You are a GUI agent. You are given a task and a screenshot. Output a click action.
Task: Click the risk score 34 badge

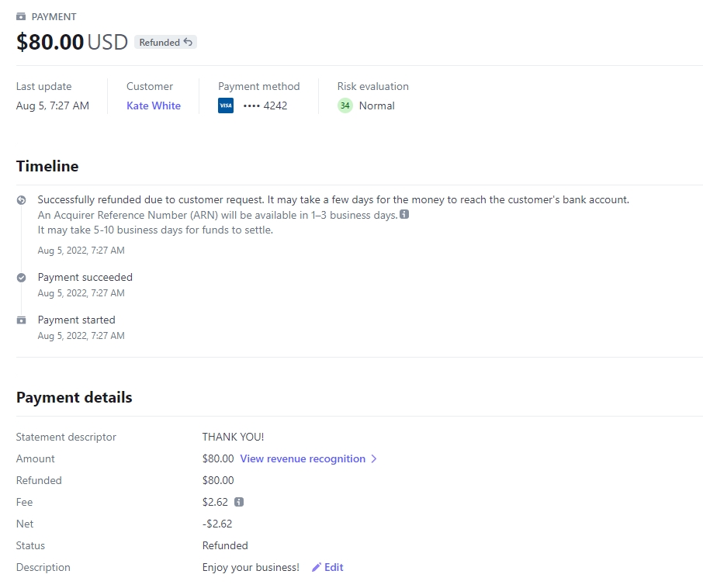point(345,105)
